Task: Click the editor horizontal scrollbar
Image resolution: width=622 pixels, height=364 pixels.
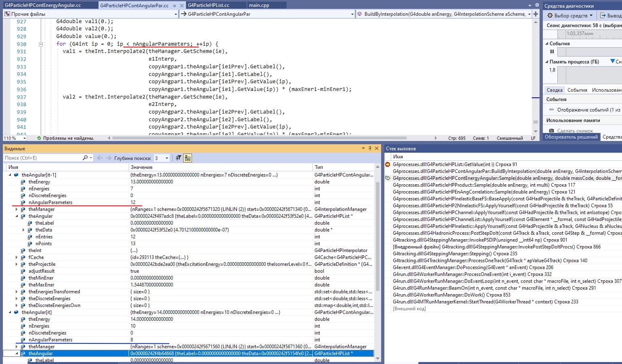Action: coord(259,138)
